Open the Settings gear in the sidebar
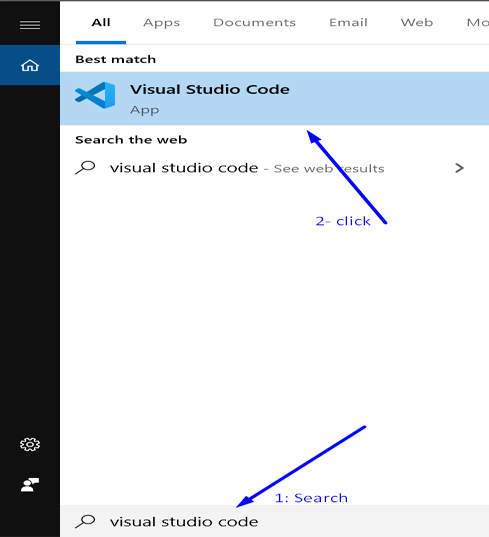 point(30,444)
